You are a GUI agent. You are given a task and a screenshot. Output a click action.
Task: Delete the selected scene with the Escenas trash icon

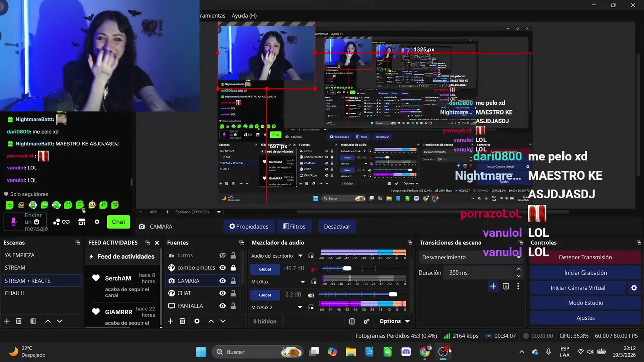19,321
